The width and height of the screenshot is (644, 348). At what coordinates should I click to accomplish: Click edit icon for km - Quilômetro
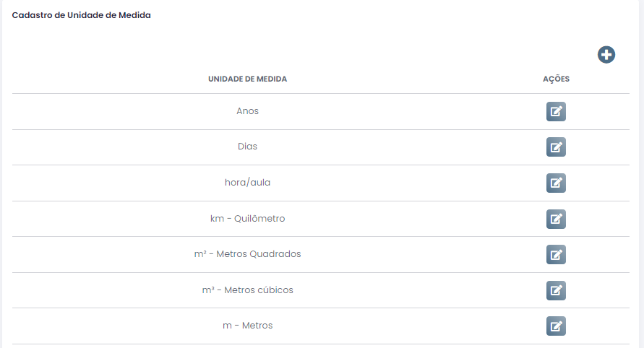tap(556, 219)
